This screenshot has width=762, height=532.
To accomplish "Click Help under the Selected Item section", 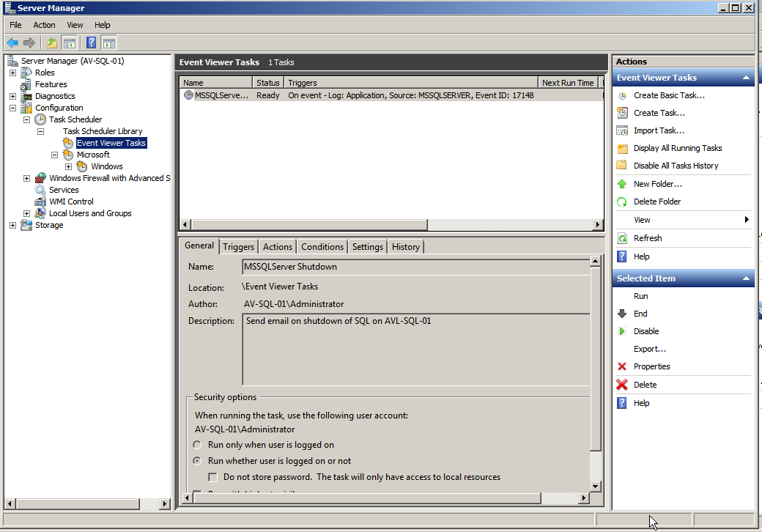I will (642, 403).
